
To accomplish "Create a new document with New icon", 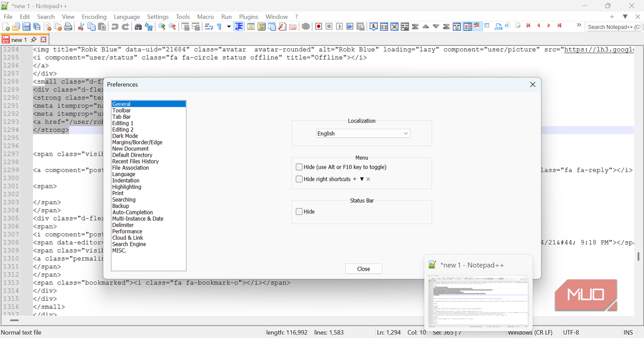I will click(6, 27).
